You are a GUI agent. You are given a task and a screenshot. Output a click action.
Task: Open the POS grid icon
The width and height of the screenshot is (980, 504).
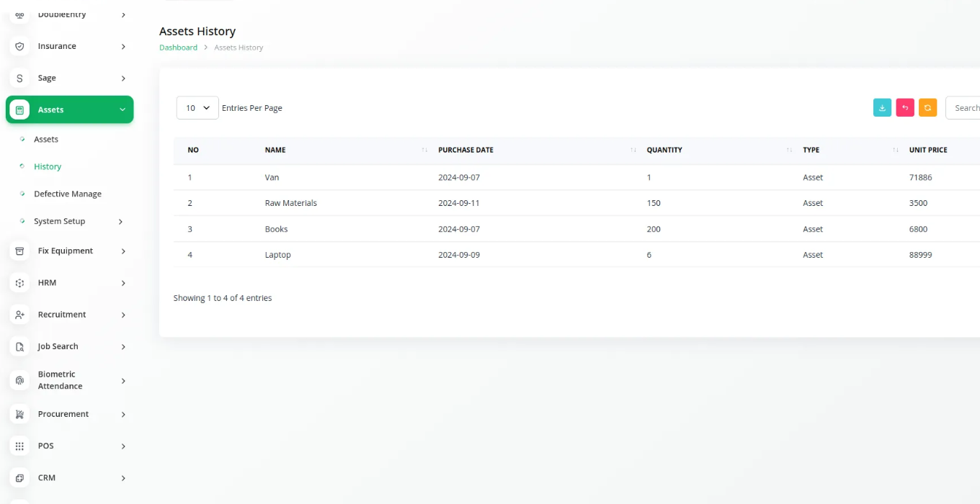[19, 446]
